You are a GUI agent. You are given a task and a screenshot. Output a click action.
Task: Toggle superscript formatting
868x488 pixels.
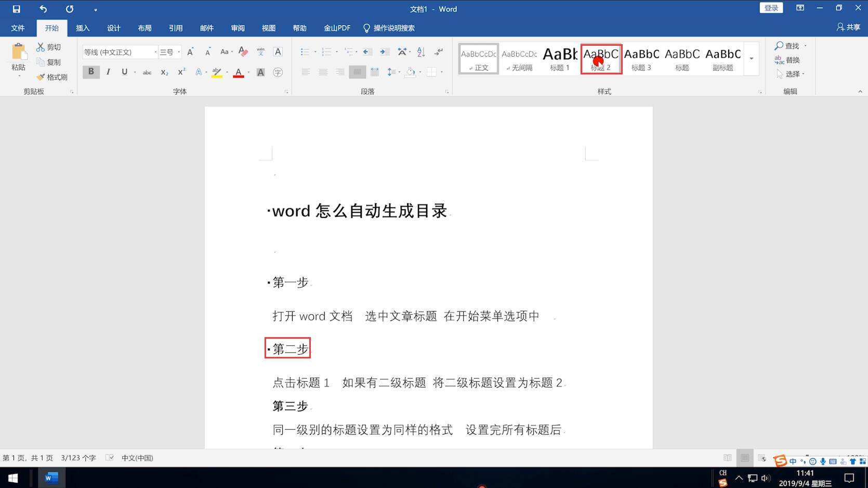[181, 72]
